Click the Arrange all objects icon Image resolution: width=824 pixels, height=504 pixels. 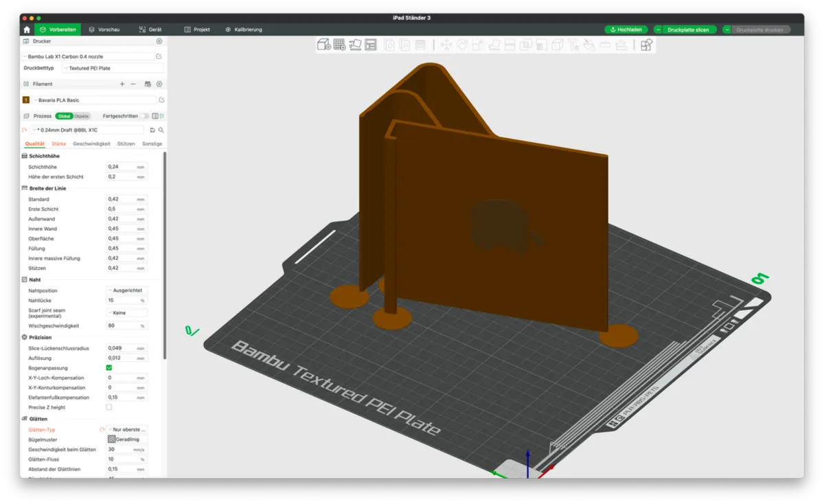click(371, 45)
